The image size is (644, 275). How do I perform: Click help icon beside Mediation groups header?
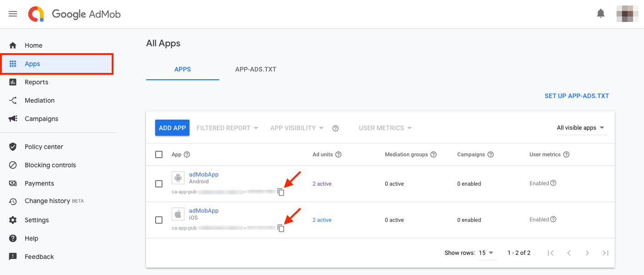coord(433,154)
